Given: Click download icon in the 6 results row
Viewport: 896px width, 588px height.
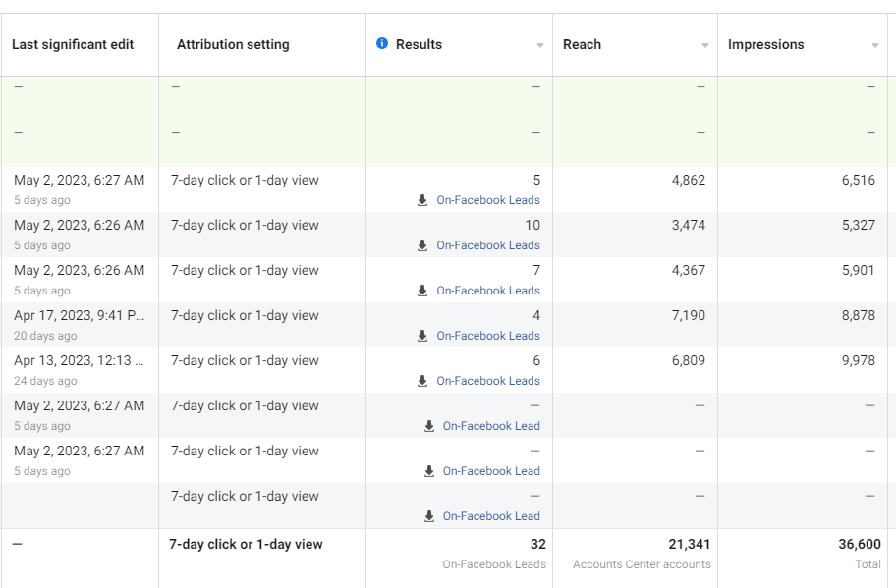Looking at the screenshot, I should tap(422, 381).
